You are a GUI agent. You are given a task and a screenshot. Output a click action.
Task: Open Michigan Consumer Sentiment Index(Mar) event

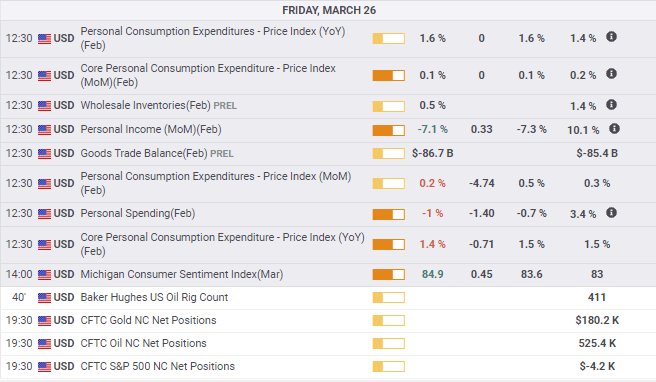coord(182,274)
